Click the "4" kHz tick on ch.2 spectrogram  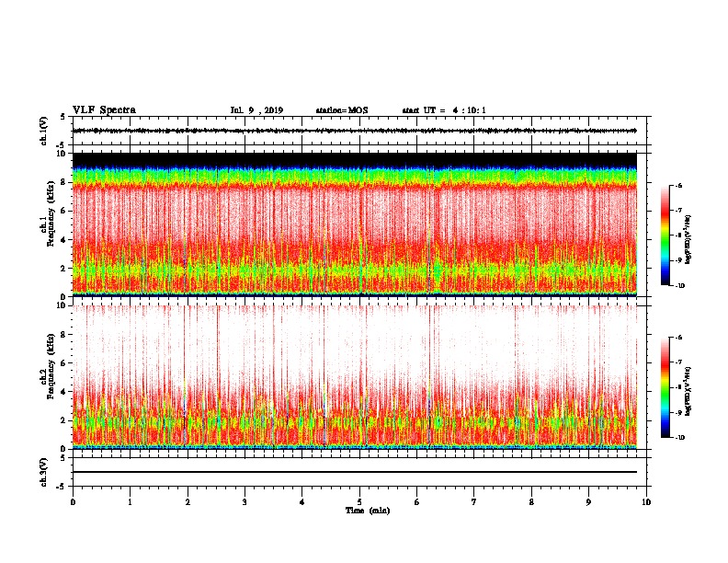(x=63, y=392)
